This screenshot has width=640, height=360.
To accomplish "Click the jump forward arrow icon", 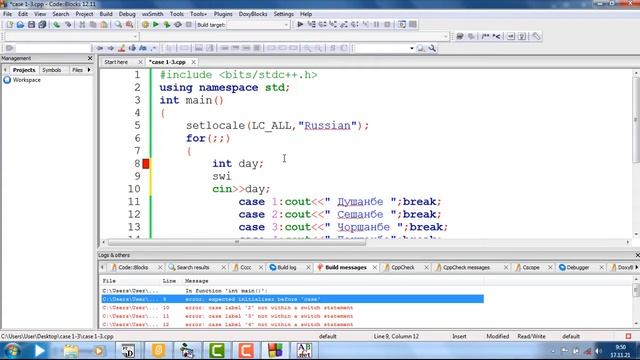I will (x=110, y=48).
